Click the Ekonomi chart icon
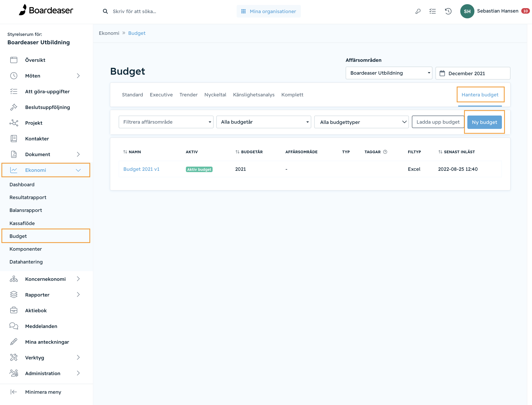The width and height of the screenshot is (532, 405). 14,170
